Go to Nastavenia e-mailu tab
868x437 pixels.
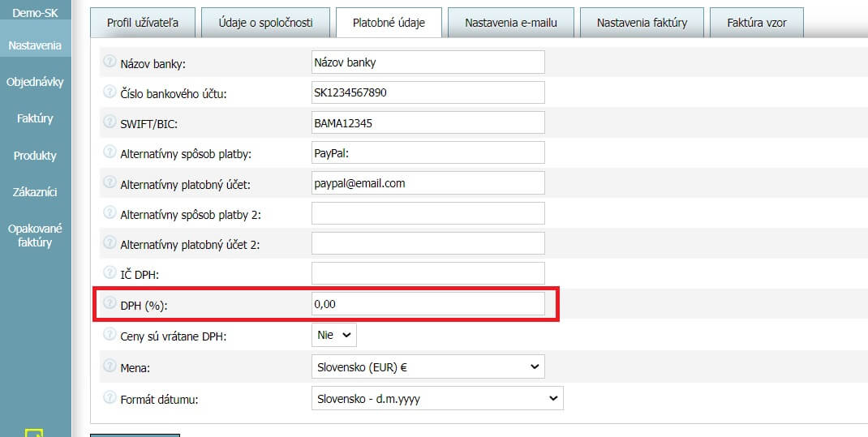tap(511, 23)
